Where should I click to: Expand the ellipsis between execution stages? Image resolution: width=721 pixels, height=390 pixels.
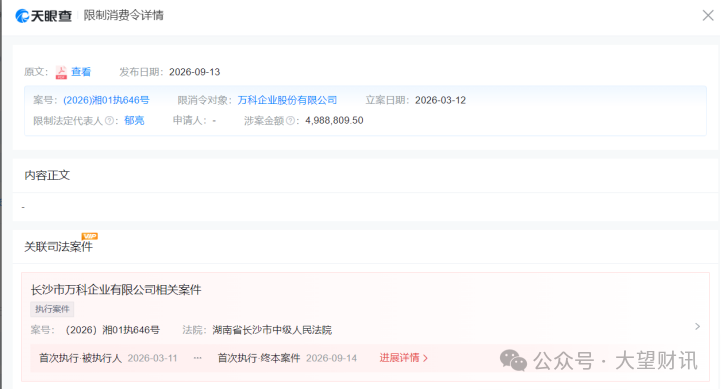197,358
